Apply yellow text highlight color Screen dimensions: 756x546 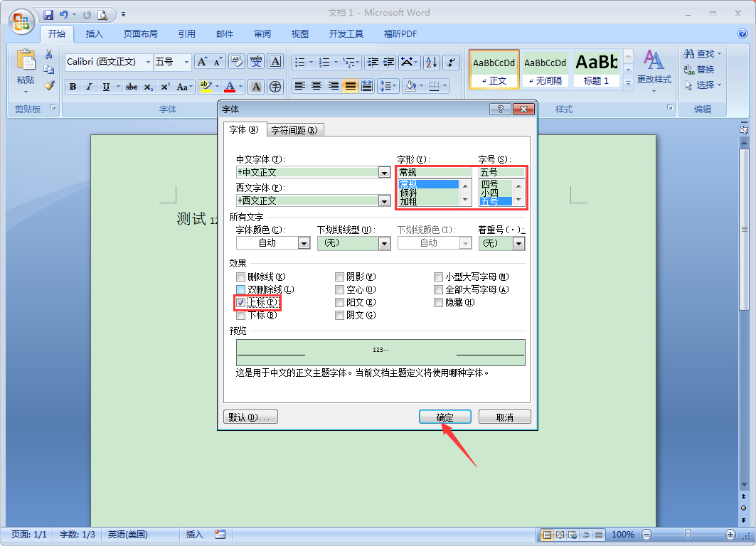coord(206,86)
